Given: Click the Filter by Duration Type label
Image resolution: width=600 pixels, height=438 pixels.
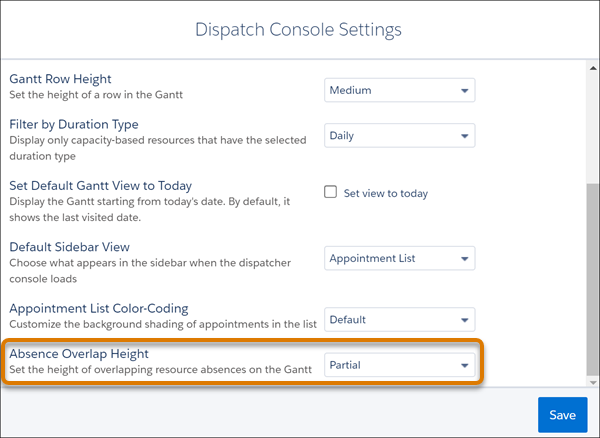Looking at the screenshot, I should pos(74,124).
